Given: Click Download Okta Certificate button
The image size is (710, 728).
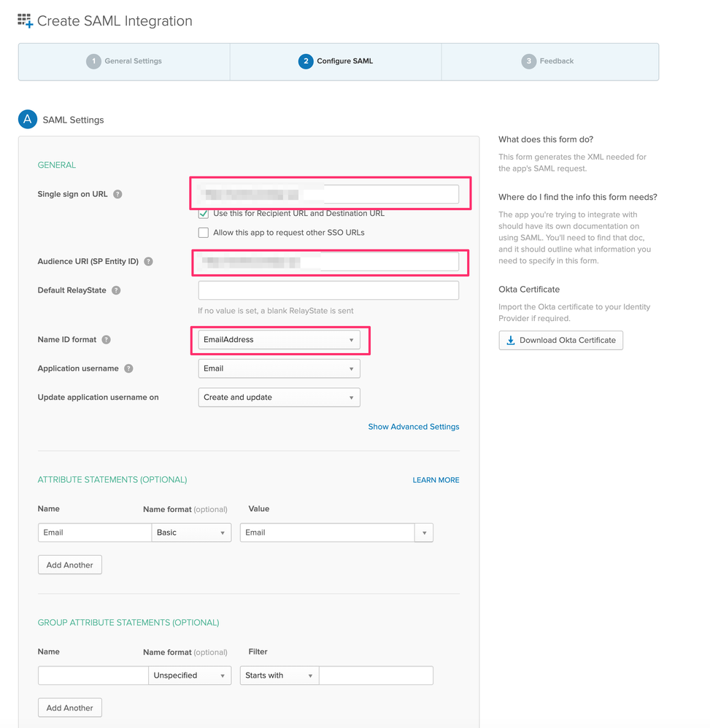Looking at the screenshot, I should (x=561, y=341).
